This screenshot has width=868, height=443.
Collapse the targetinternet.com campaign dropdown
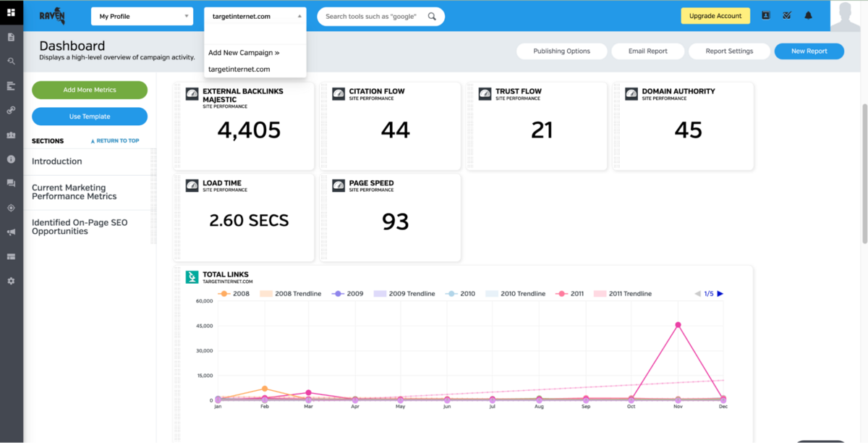point(255,16)
